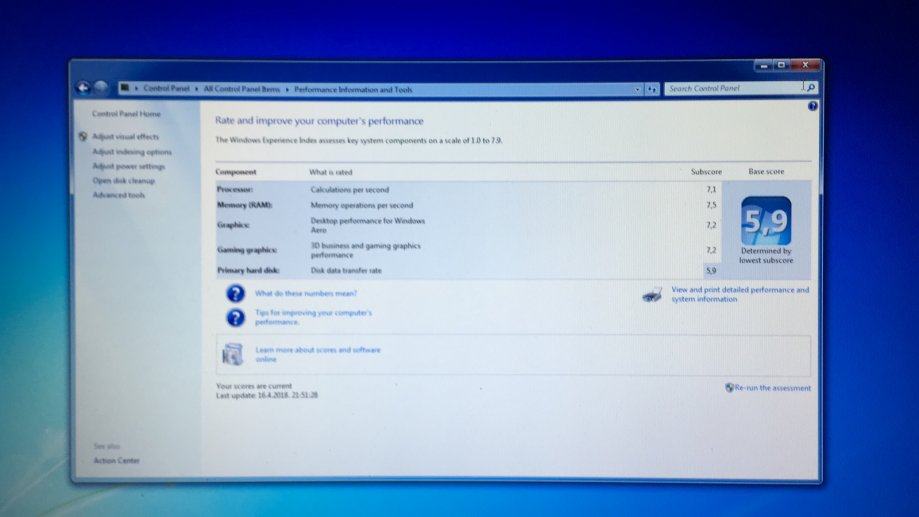
Task: Open Adjust indexing options
Action: (x=132, y=152)
